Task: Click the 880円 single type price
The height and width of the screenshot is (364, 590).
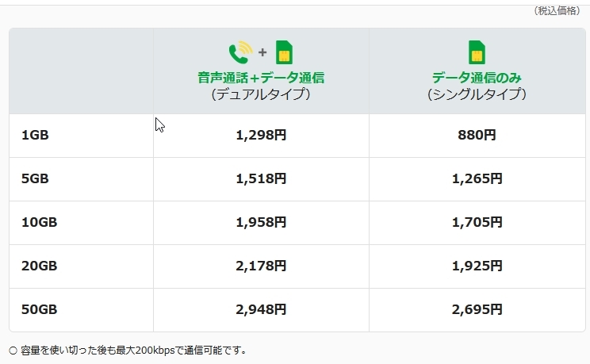Action: (x=477, y=136)
